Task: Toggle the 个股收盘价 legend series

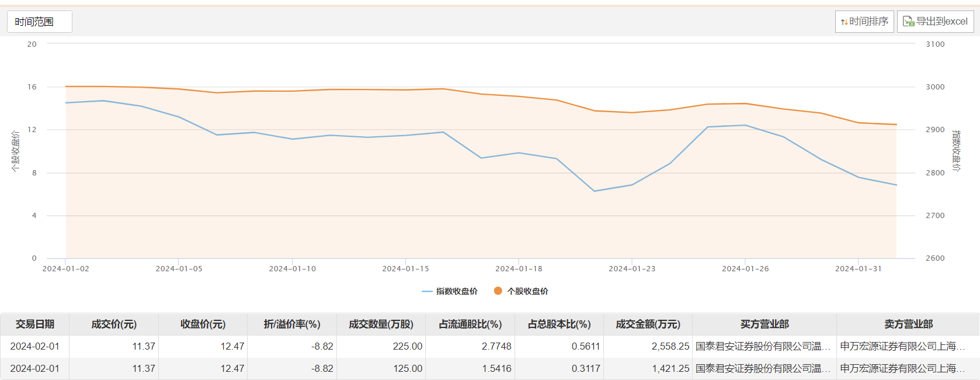Action: (x=521, y=291)
